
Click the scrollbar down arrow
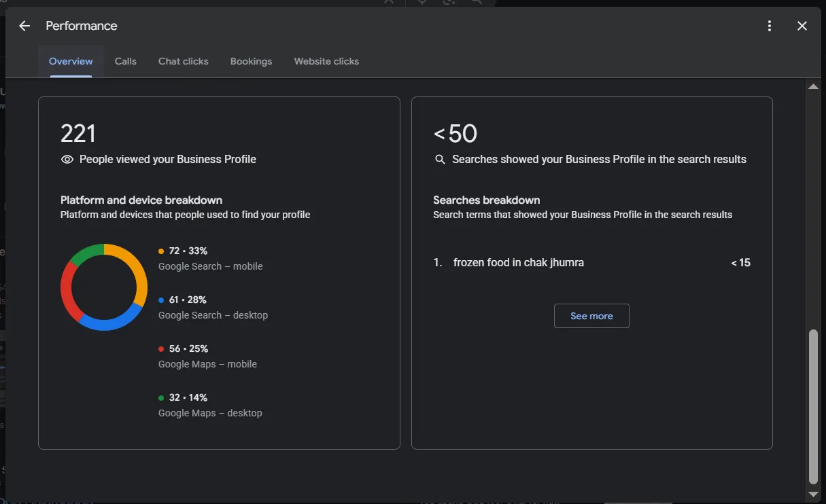[x=813, y=494]
